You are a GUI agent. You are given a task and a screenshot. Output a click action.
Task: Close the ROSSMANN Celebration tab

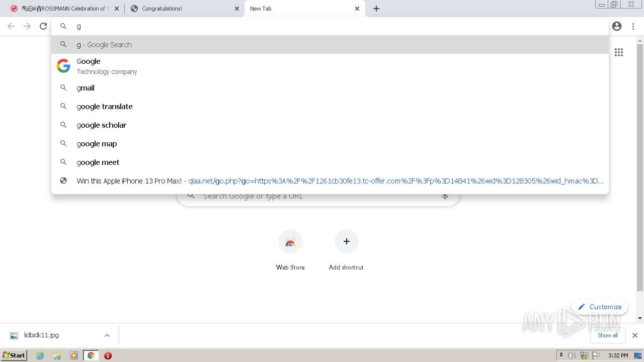[117, 9]
